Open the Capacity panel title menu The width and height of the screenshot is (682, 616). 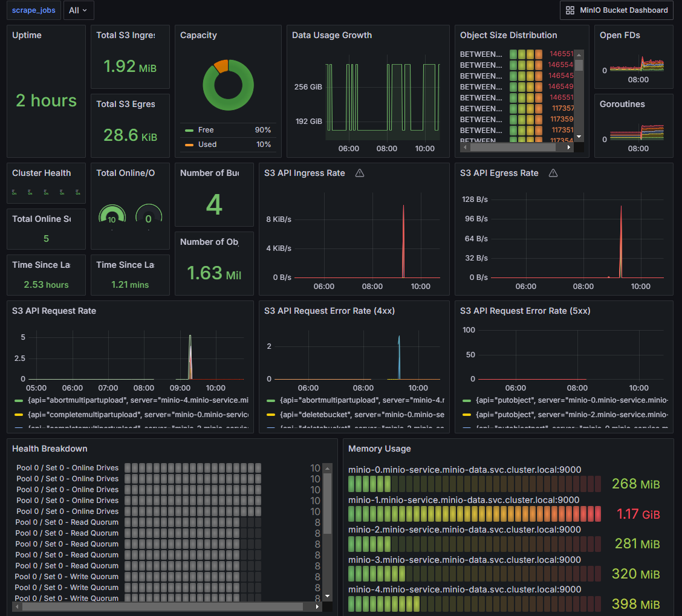tap(198, 35)
